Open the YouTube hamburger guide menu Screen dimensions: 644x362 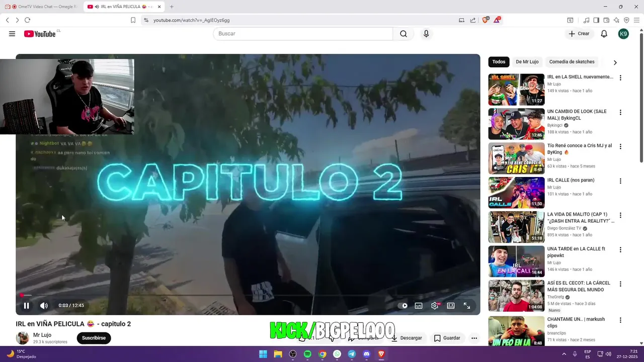point(12,34)
